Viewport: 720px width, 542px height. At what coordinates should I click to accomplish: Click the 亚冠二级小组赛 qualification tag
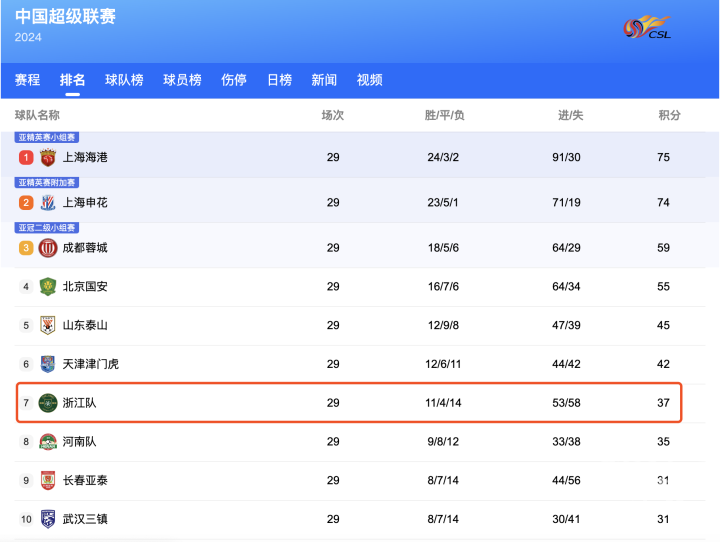tap(46, 228)
